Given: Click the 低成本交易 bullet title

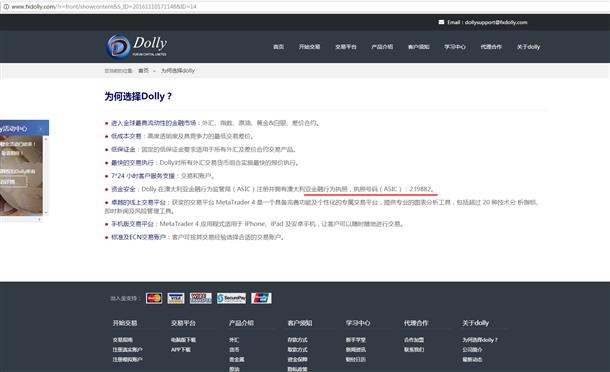Looking at the screenshot, I should tap(126, 136).
